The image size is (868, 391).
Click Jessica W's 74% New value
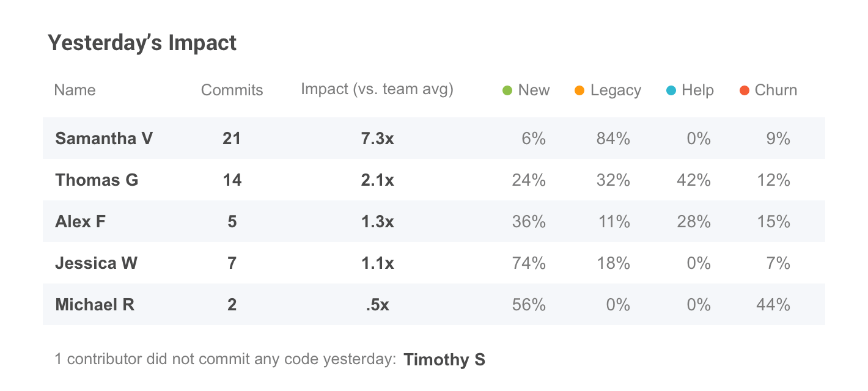pos(529,263)
